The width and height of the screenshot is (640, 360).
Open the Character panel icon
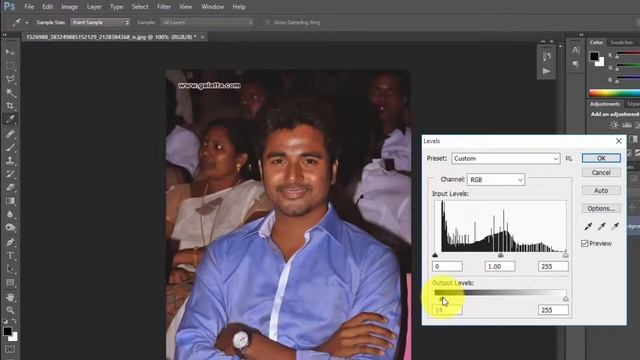pyautogui.click(x=576, y=50)
